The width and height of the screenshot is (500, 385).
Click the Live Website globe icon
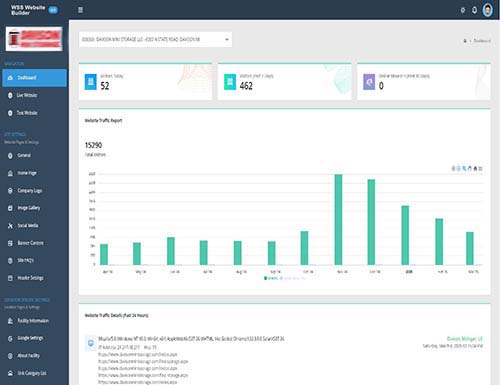10,95
